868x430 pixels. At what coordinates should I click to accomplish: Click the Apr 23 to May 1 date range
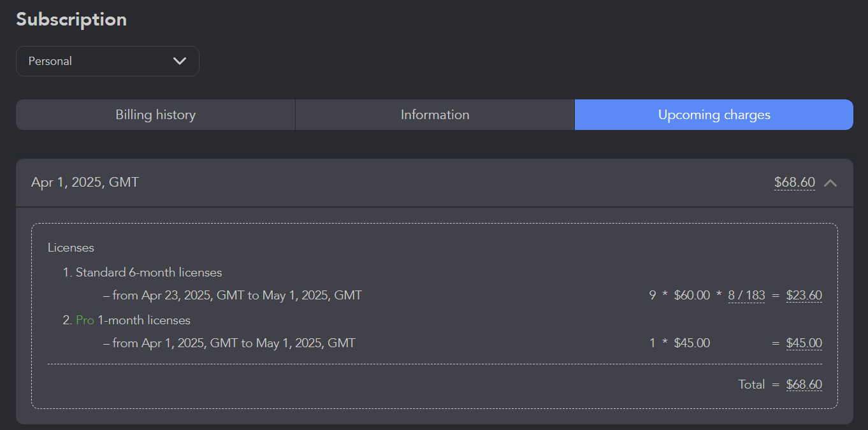(237, 296)
